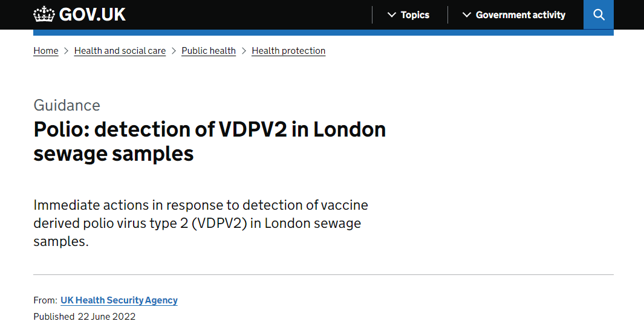Click the chevron arrow beside Government activity
The image size is (644, 330).
467,15
